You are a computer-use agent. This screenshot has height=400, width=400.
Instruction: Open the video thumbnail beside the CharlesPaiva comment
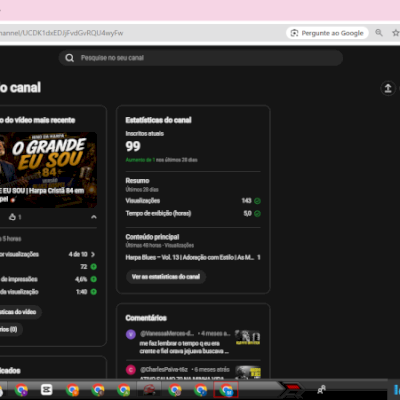point(248,372)
